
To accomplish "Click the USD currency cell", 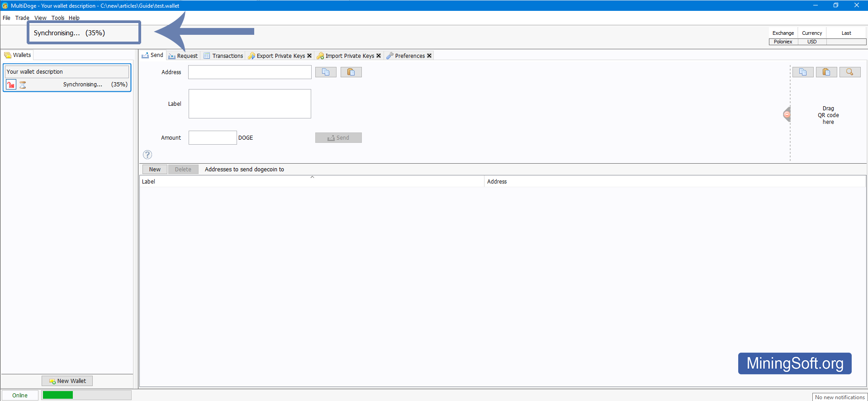I will [x=812, y=42].
